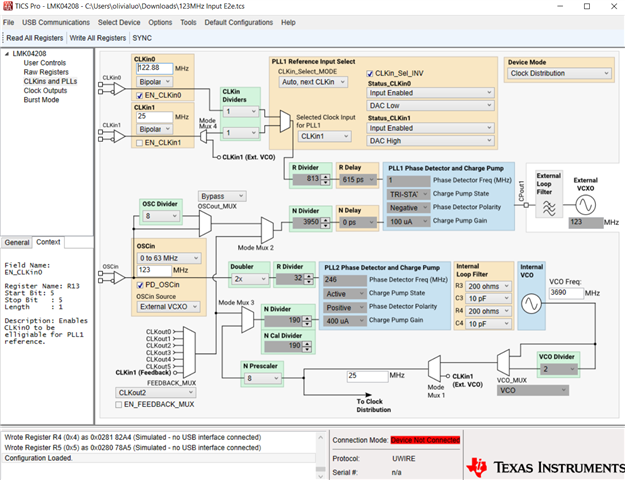Increment the PLL1 R Divider stepper
Screen dimensions: 625x480
326,177
